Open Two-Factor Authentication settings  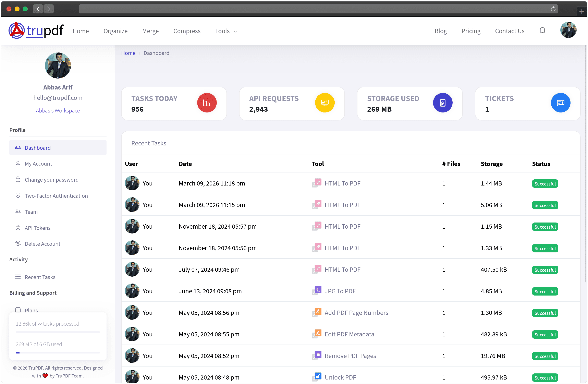56,196
